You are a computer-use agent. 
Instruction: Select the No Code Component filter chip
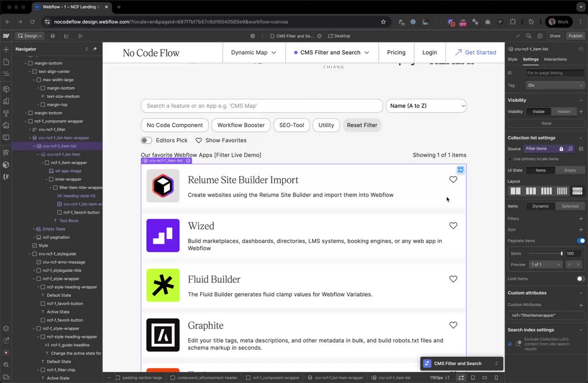pyautogui.click(x=175, y=125)
